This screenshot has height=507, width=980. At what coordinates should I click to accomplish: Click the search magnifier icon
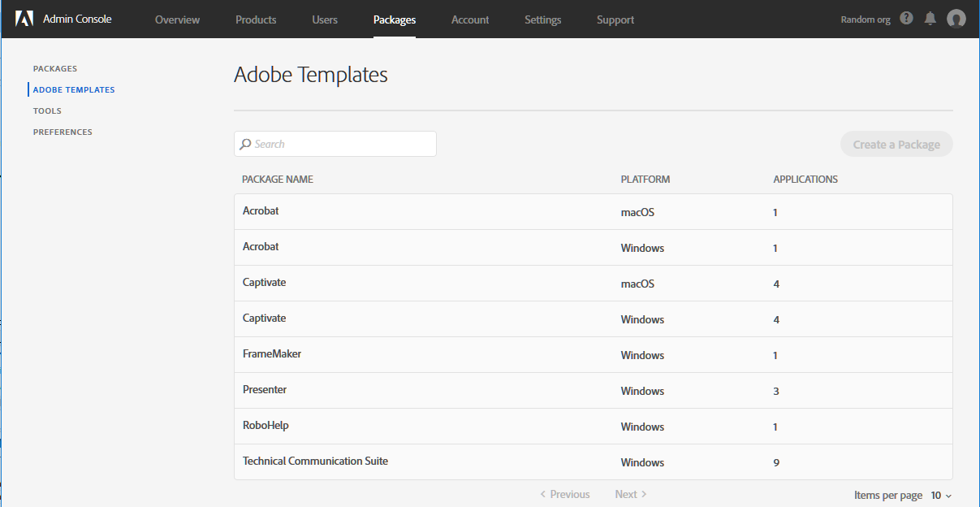pos(245,144)
